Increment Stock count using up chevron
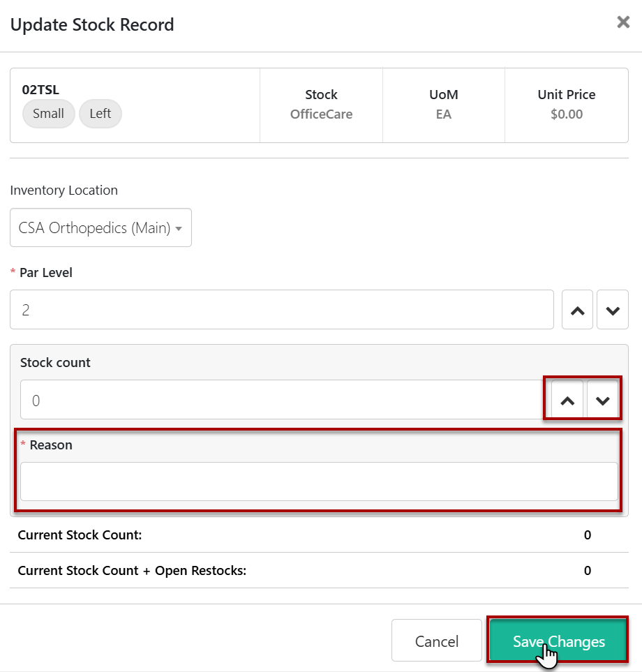The width and height of the screenshot is (642, 672). 568,401
